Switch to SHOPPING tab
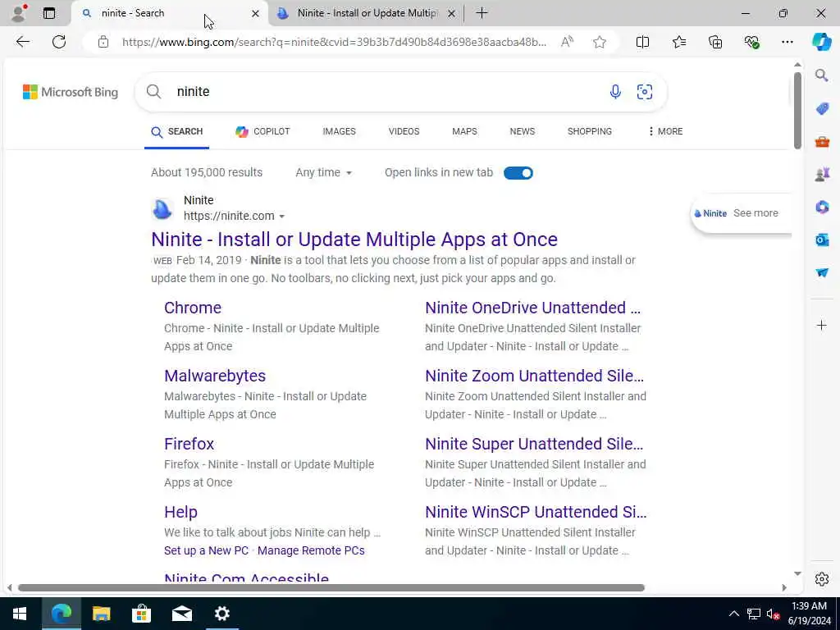The height and width of the screenshot is (630, 840). [x=589, y=131]
